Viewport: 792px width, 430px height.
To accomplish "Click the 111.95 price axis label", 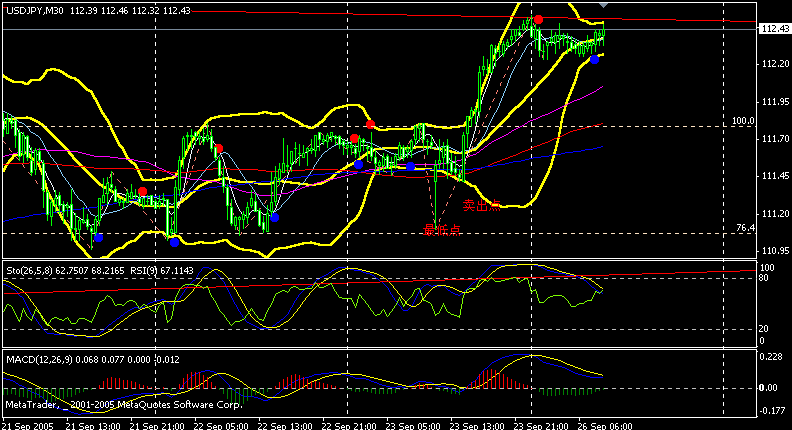I will [775, 102].
